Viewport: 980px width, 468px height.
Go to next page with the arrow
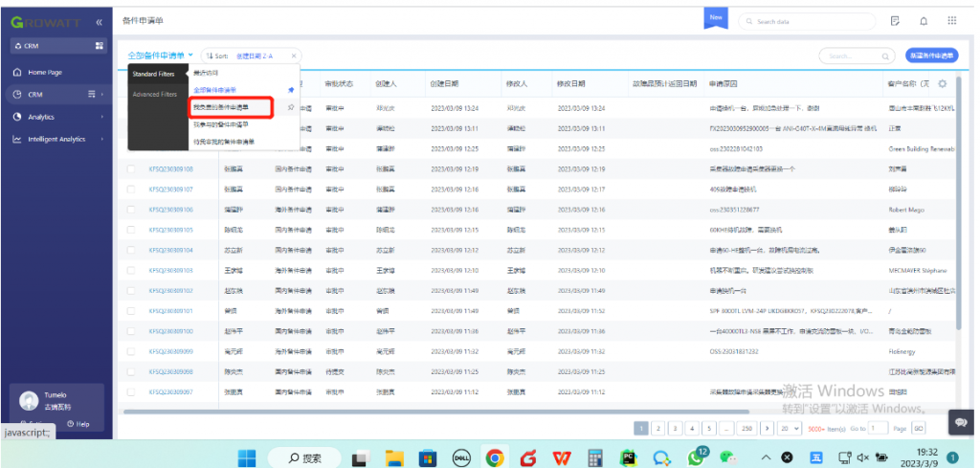(x=767, y=428)
